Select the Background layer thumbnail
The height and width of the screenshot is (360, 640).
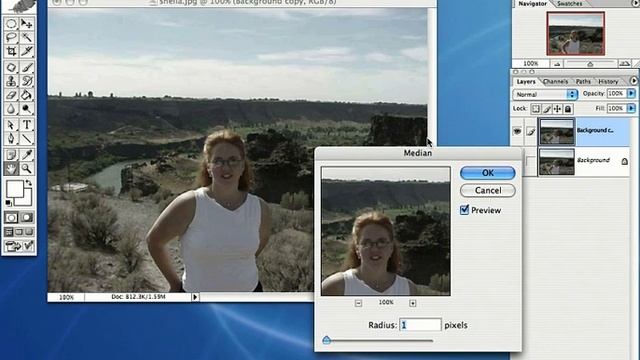[x=556, y=162]
